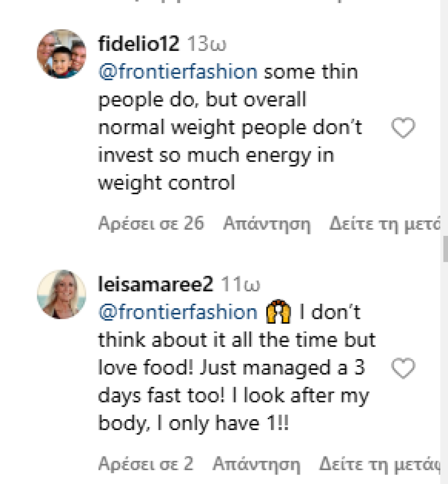This screenshot has width=448, height=484.
Task: Click the 13ω timestamp on fidelio12's comment
Action: click(x=207, y=44)
